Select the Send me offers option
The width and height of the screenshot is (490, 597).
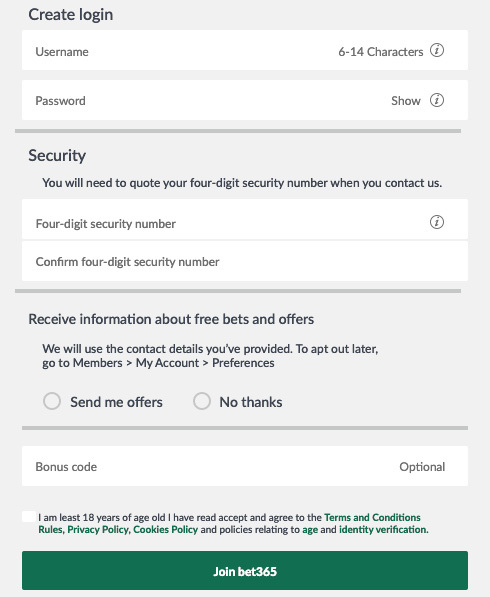52,401
